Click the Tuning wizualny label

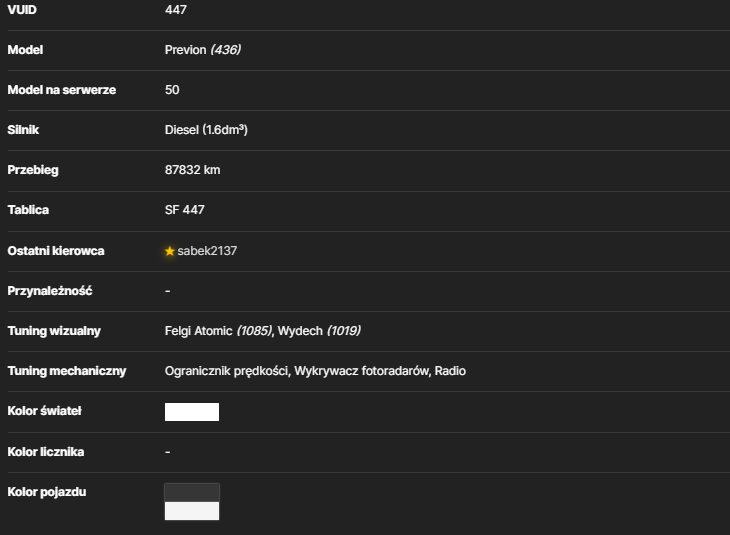54,331
